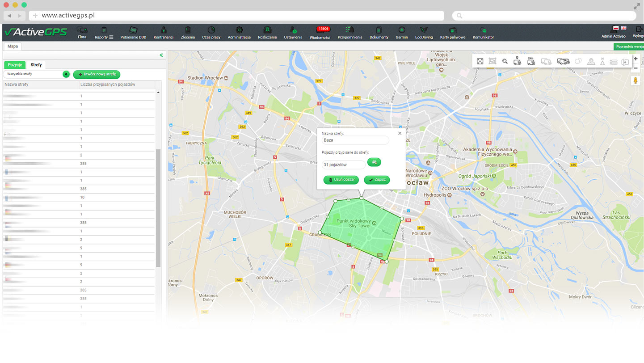
Task: Select the Mapa tab
Action: pyautogui.click(x=13, y=46)
